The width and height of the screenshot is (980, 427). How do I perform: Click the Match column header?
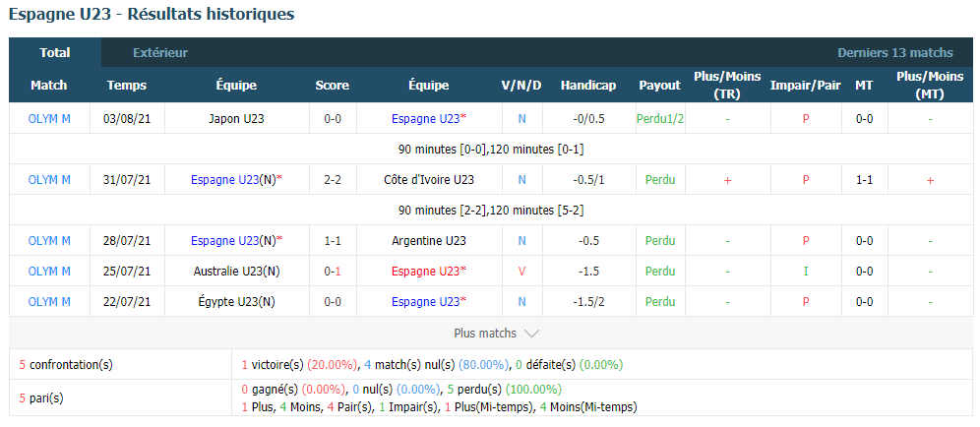[49, 85]
